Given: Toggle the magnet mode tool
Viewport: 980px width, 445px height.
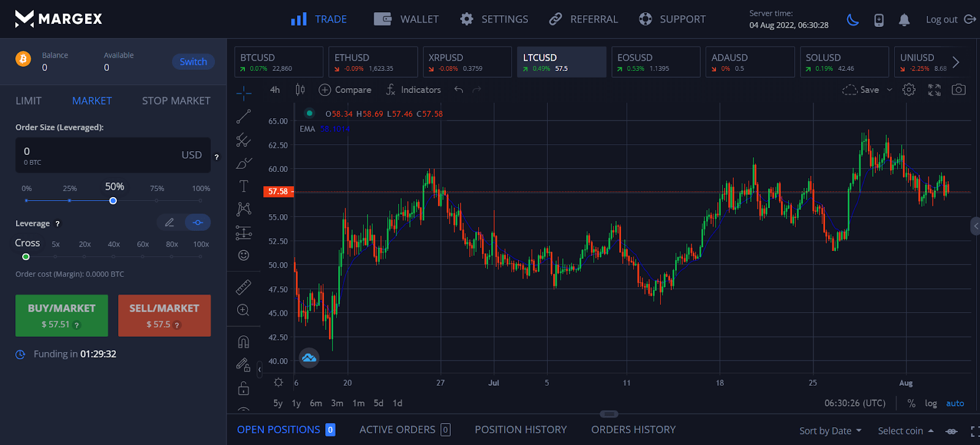Looking at the screenshot, I should [244, 342].
